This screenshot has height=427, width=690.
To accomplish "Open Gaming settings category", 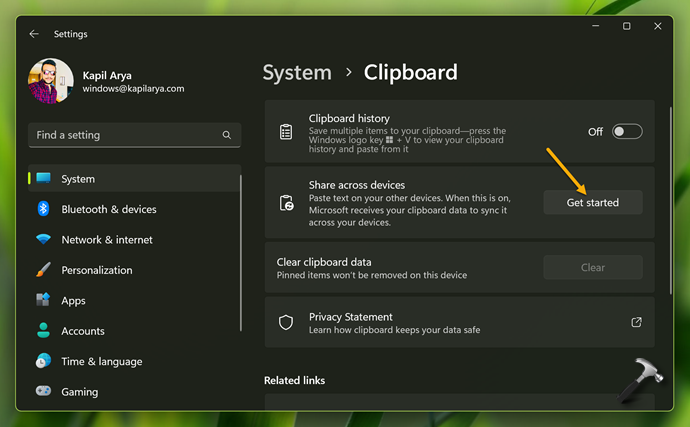I will 80,392.
